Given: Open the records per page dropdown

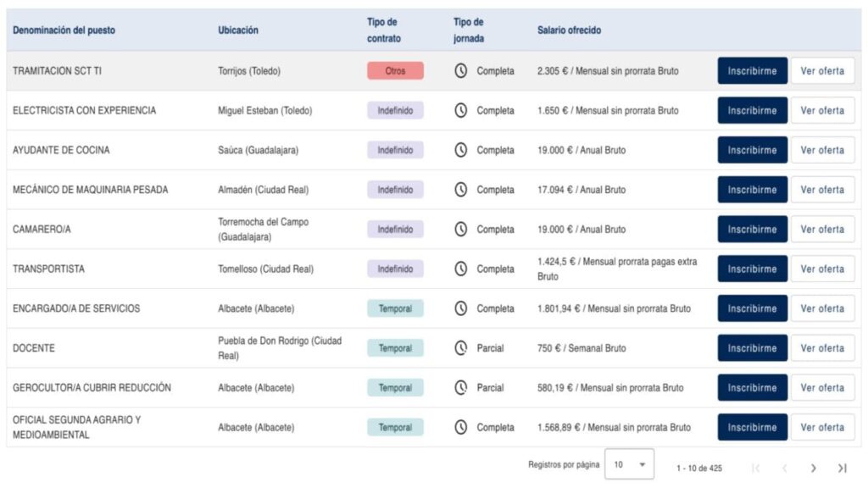Looking at the screenshot, I should tap(630, 464).
